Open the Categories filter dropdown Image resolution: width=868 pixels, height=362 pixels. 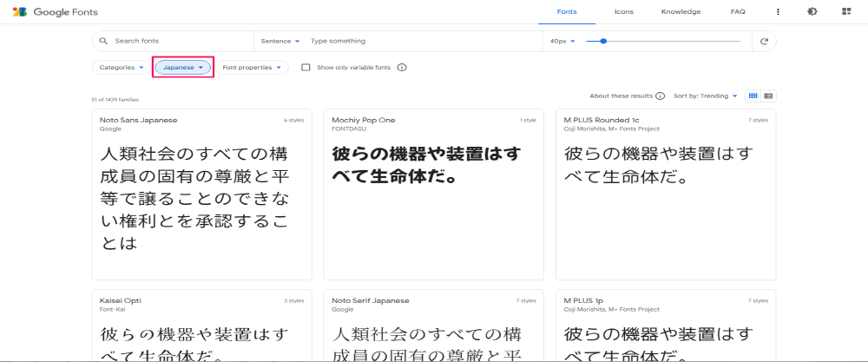121,67
